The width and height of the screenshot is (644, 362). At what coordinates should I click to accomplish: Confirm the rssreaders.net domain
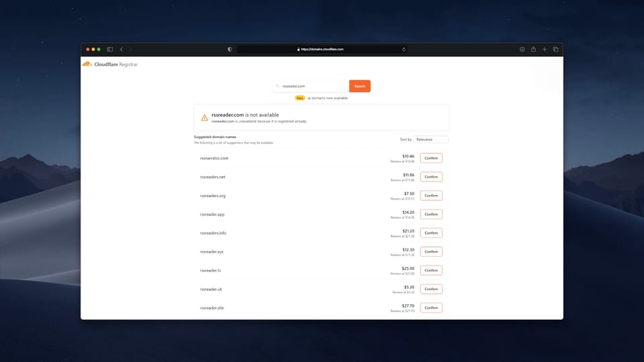pos(431,177)
